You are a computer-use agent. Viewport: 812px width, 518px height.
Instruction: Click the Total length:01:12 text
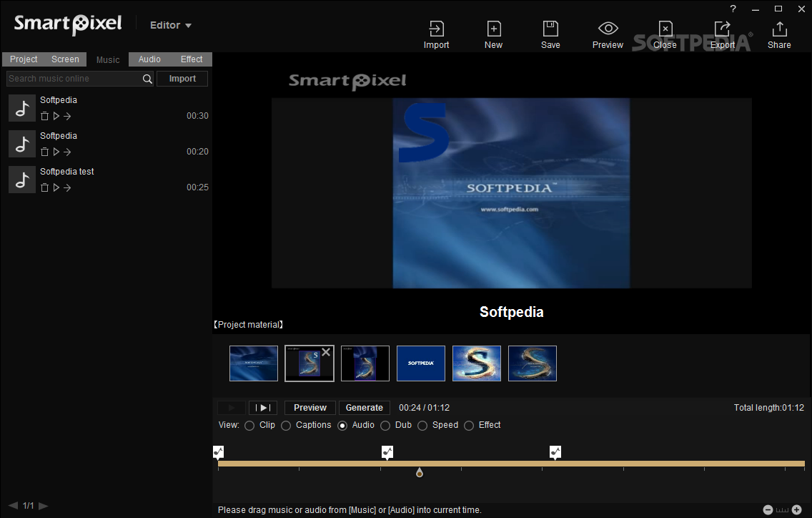768,408
